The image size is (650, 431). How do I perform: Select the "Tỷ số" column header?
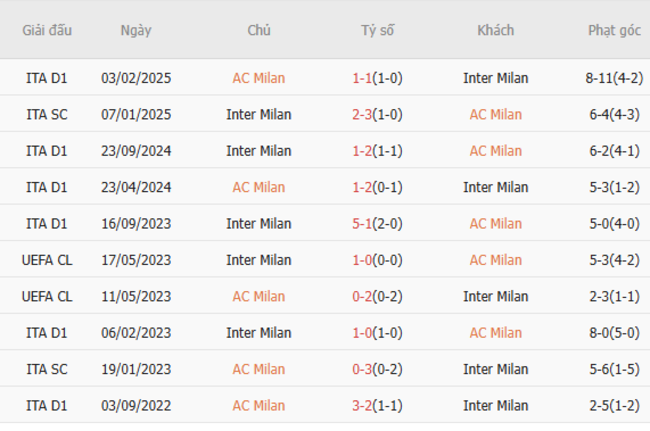[x=377, y=30]
